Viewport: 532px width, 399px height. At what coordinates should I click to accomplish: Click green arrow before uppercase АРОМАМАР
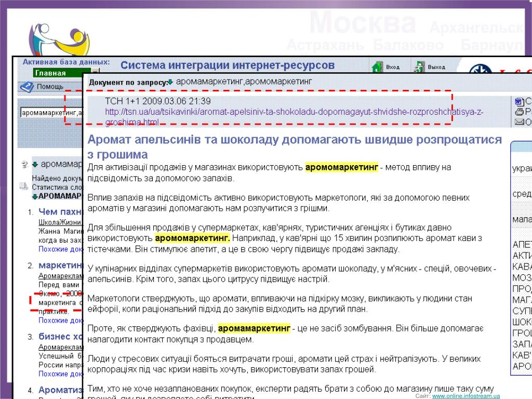tap(35, 196)
